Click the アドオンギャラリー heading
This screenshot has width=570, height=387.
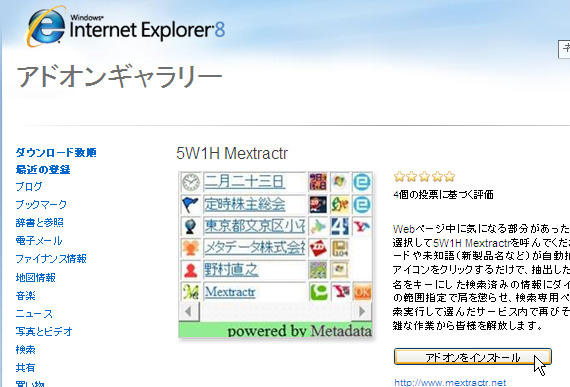(119, 77)
